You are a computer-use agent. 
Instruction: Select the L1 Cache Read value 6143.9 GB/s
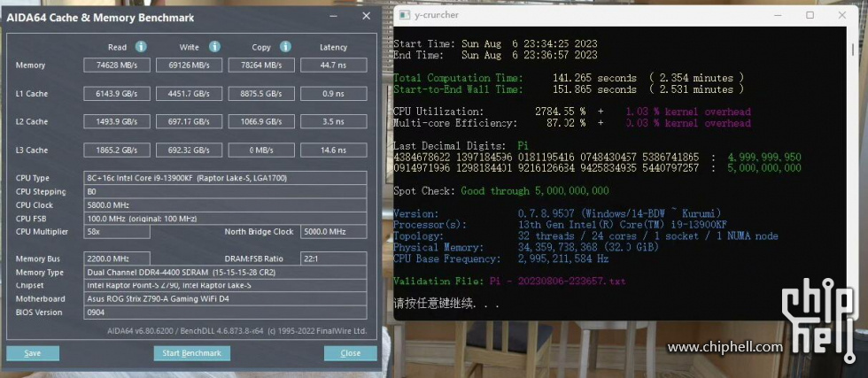(117, 94)
